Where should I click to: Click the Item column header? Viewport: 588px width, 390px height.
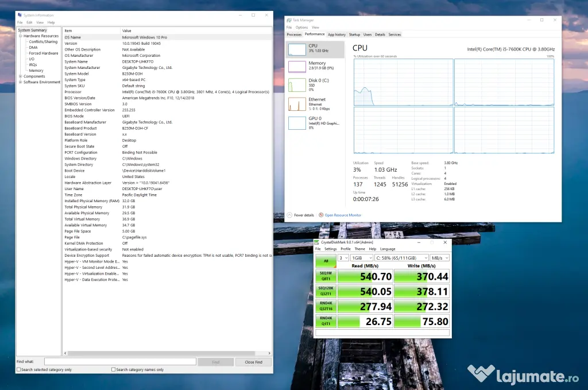click(91, 31)
